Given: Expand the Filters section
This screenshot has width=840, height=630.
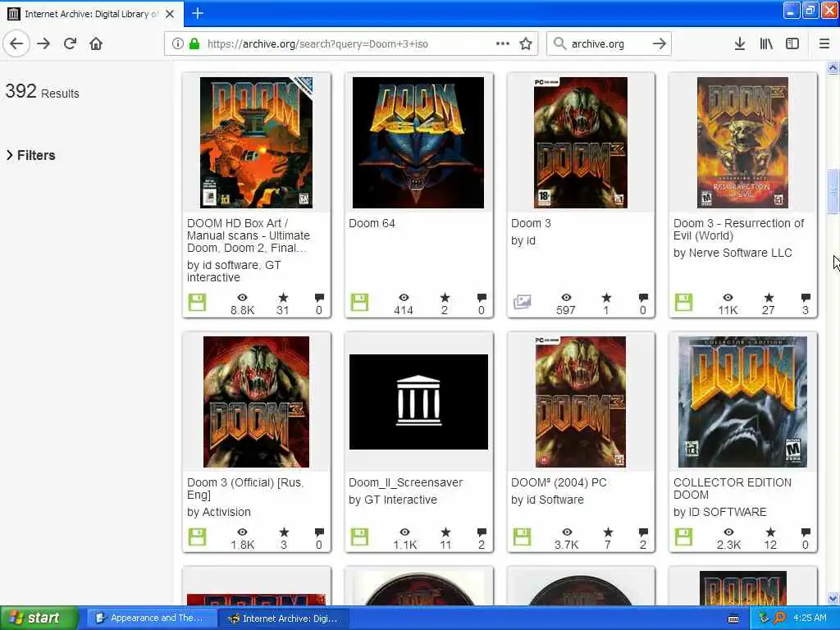Looking at the screenshot, I should tap(31, 155).
